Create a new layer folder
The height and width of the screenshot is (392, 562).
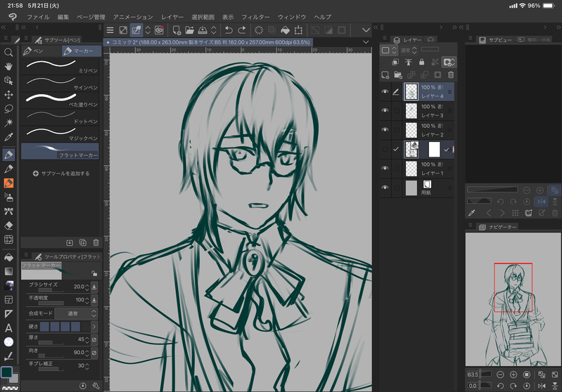click(x=398, y=75)
